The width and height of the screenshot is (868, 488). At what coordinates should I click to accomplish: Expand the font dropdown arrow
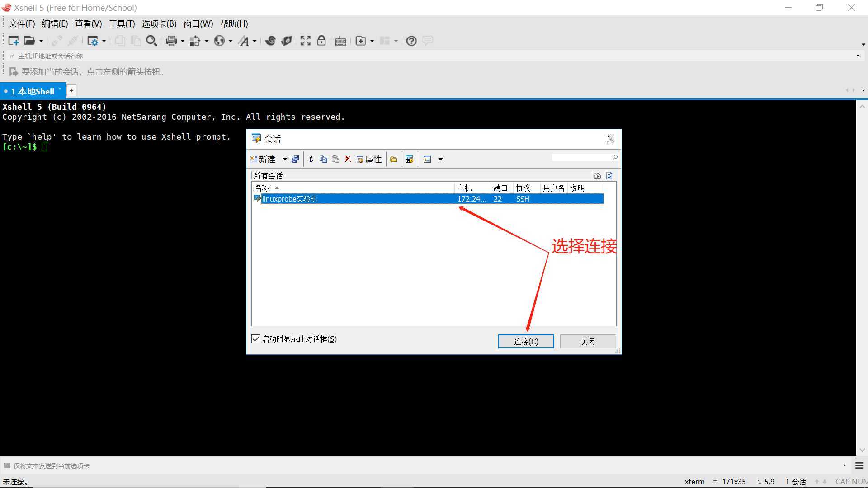pyautogui.click(x=255, y=41)
